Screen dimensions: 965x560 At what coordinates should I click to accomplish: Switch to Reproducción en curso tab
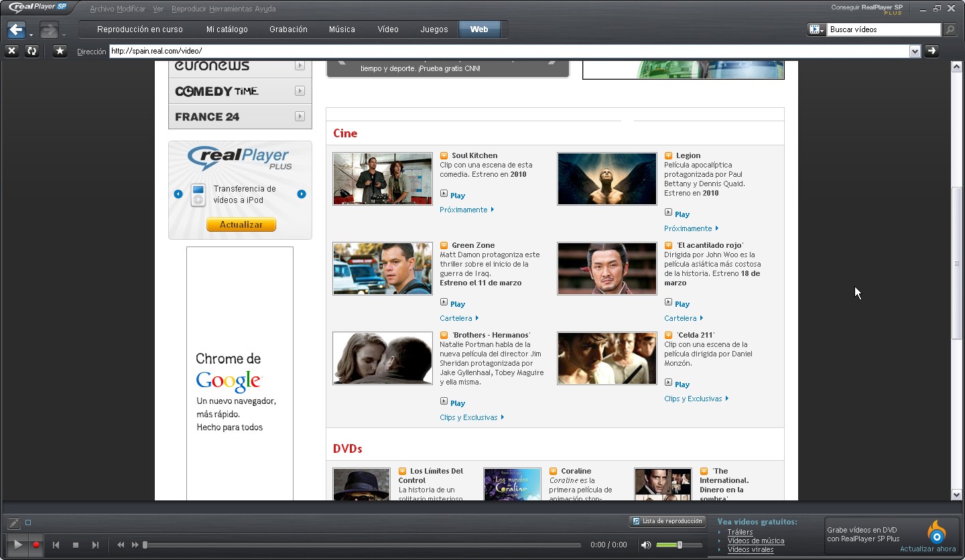139,29
